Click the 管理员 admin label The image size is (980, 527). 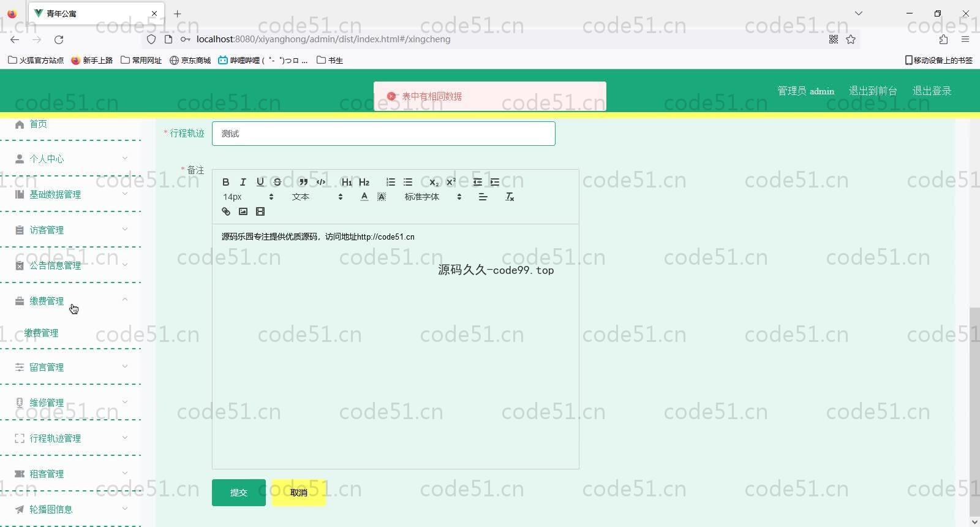click(x=805, y=91)
